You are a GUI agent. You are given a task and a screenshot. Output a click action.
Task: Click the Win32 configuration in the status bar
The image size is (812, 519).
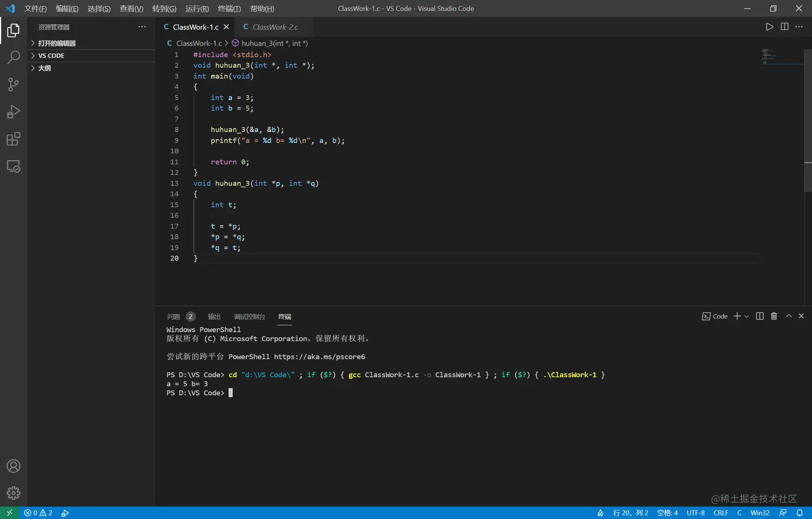pyautogui.click(x=760, y=513)
